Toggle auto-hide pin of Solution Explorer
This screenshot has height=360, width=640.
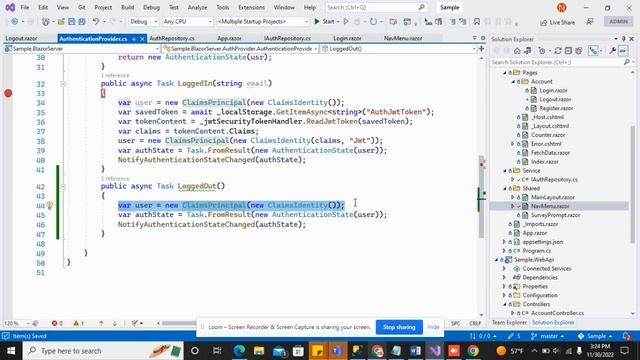(624, 39)
